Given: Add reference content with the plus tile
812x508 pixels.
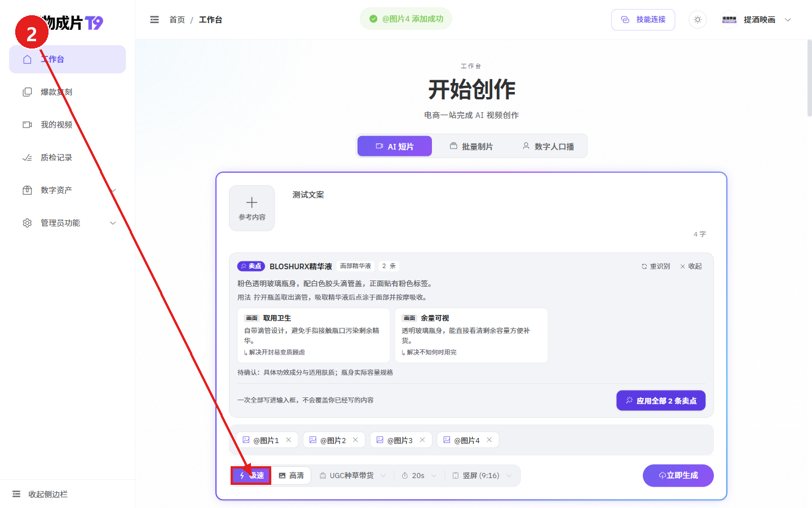Looking at the screenshot, I should (252, 208).
